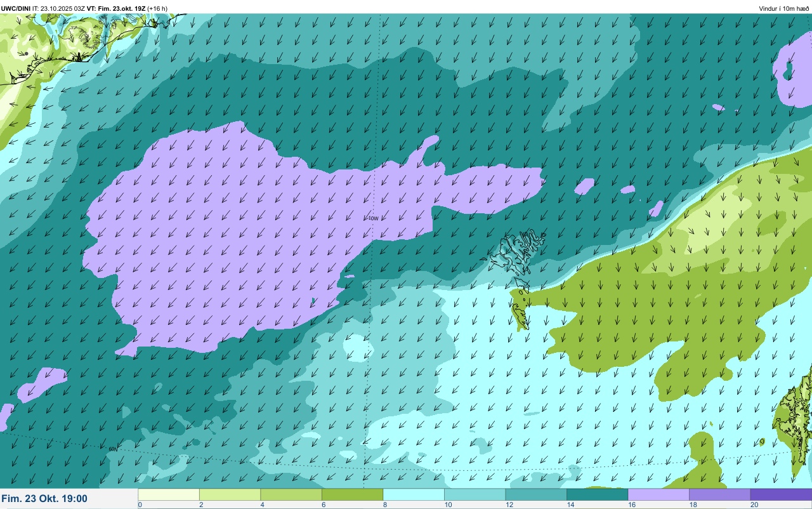Click the 'IT: 23.10.2025 03Z' initial time text

tap(59, 8)
